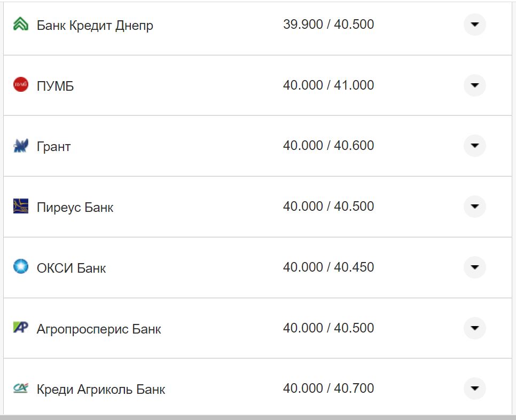
Task: Click the Агропросперис Банк logo icon
Action: click(x=21, y=328)
